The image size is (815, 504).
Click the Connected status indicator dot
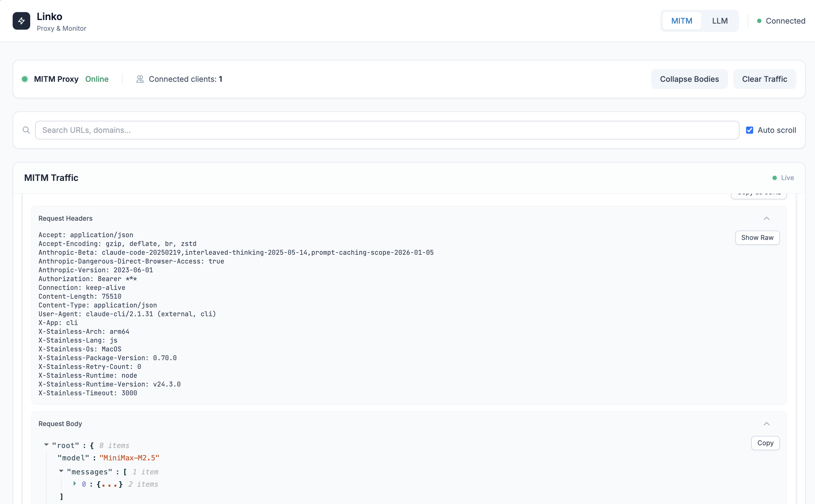(x=759, y=21)
